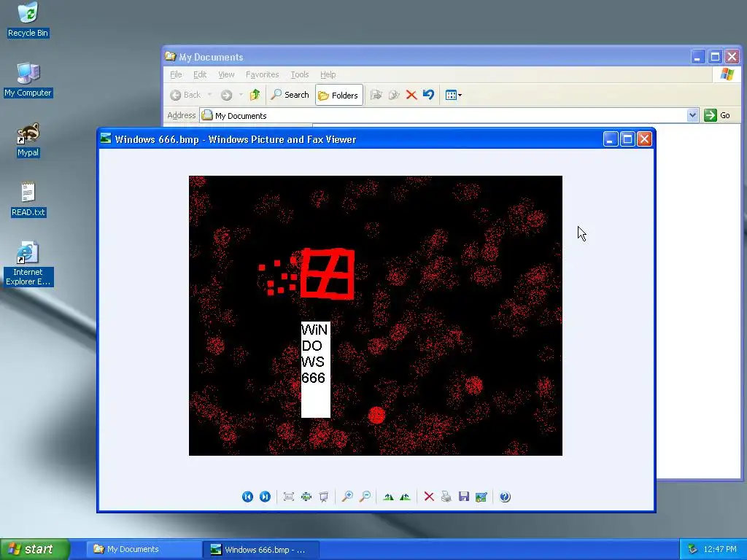This screenshot has width=747, height=560.
Task: Toggle Folders pane in My Documents
Action: coord(338,96)
